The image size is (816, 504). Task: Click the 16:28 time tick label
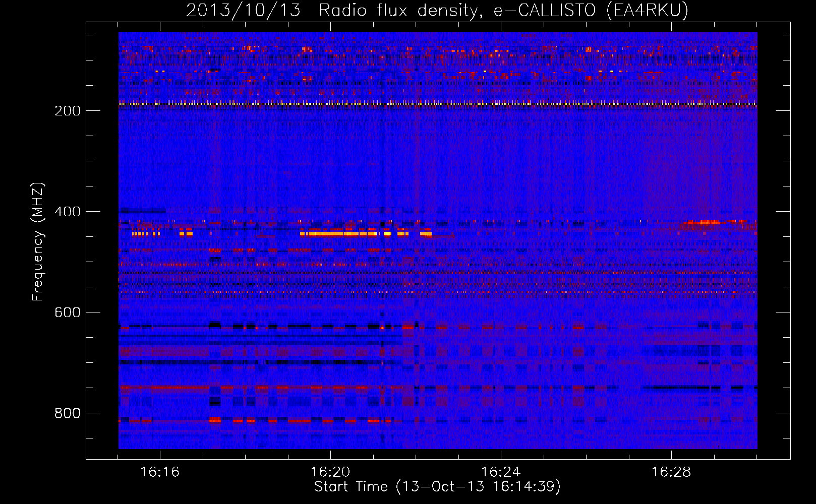click(x=671, y=472)
